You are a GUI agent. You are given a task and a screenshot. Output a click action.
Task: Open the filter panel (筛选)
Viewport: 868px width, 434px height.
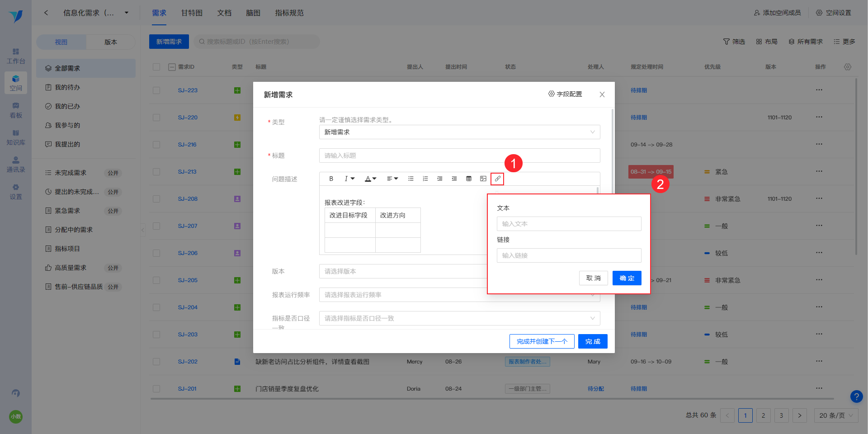734,42
